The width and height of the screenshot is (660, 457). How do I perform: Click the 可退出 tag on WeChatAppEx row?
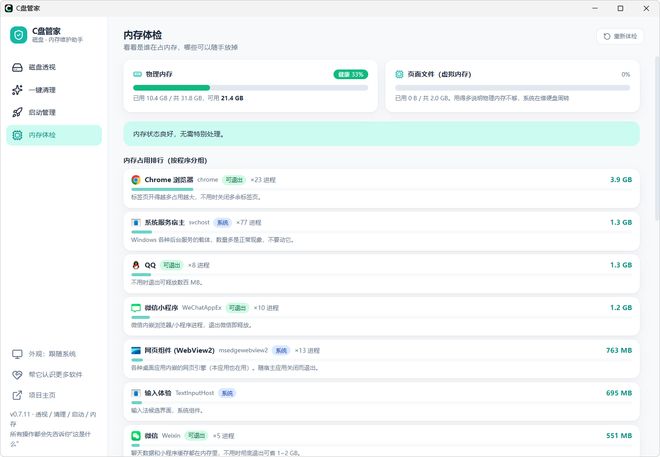point(237,308)
